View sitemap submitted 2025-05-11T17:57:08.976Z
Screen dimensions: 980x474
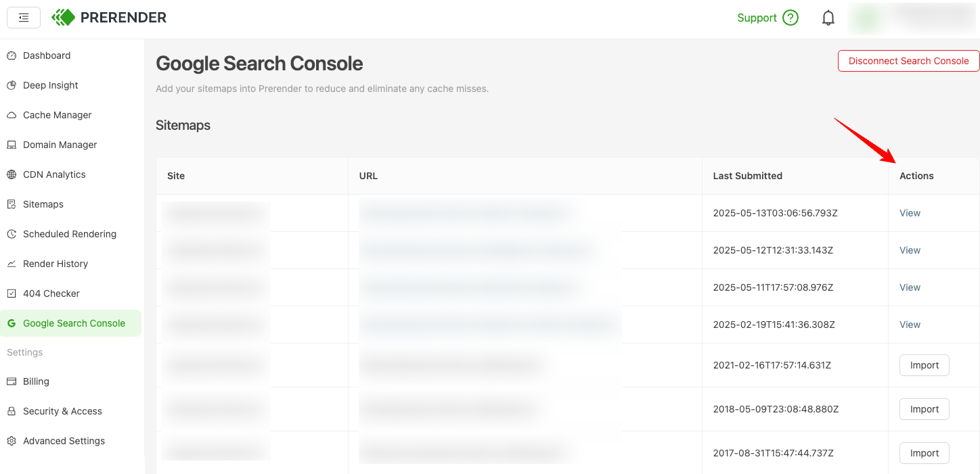click(x=910, y=287)
